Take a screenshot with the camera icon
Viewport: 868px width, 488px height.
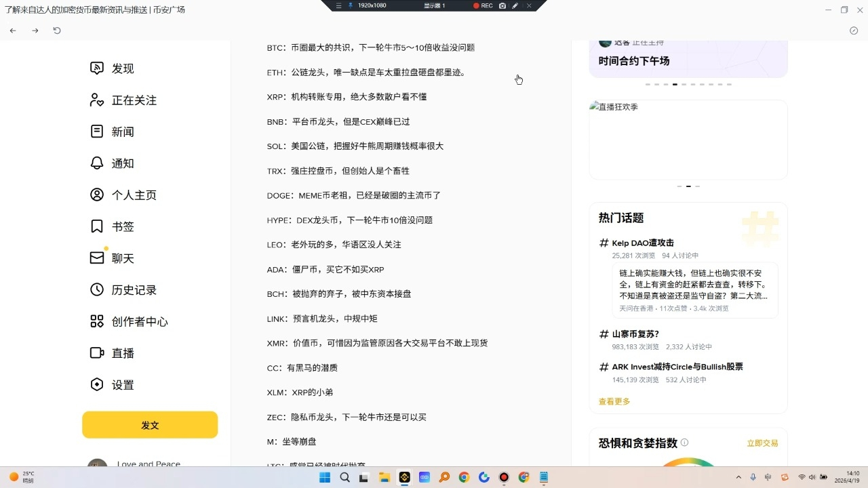(x=502, y=5)
